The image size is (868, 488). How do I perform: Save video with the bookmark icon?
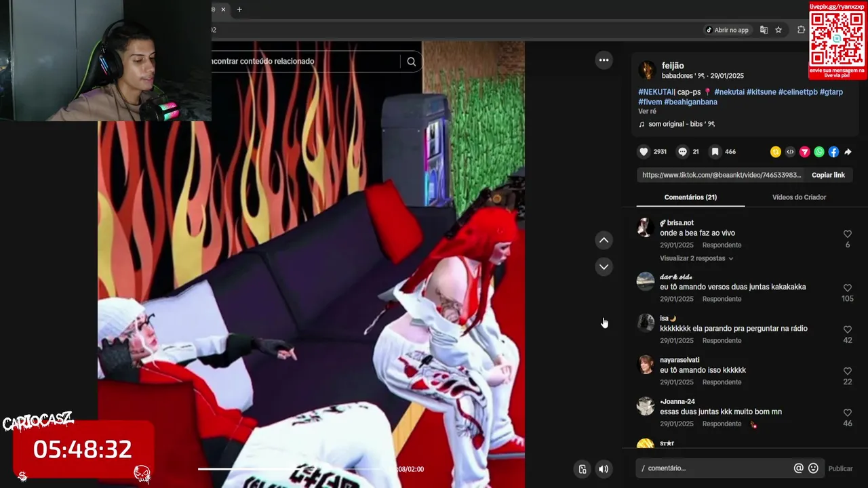715,152
